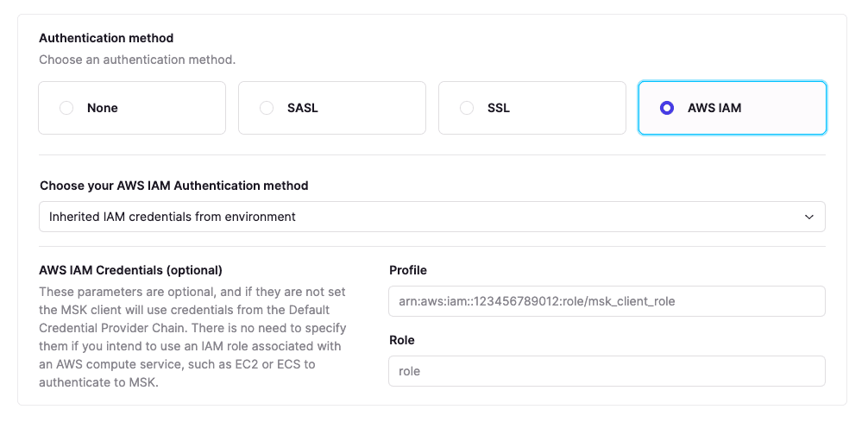
Task: Click 'Inherited IAM credentials from environment' text
Action: (173, 217)
